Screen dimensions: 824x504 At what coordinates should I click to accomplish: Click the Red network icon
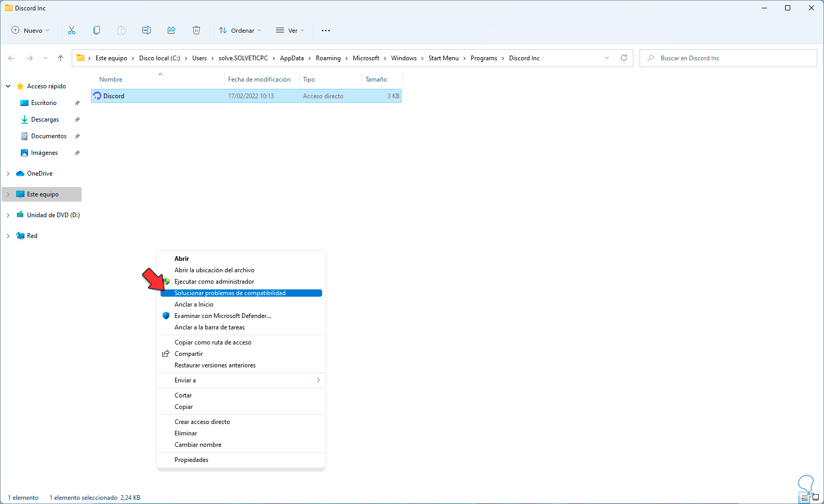(20, 236)
